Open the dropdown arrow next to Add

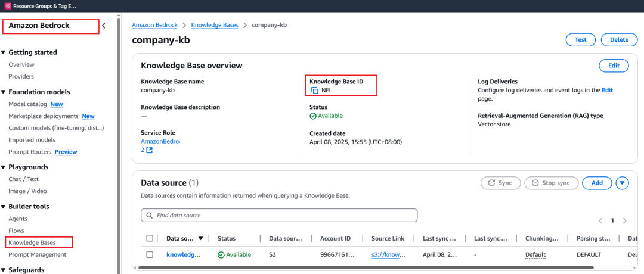[x=623, y=183]
